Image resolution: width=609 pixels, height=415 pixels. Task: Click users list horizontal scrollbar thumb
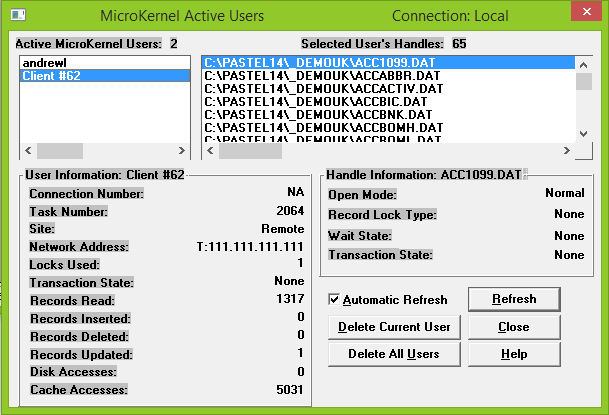click(x=60, y=151)
